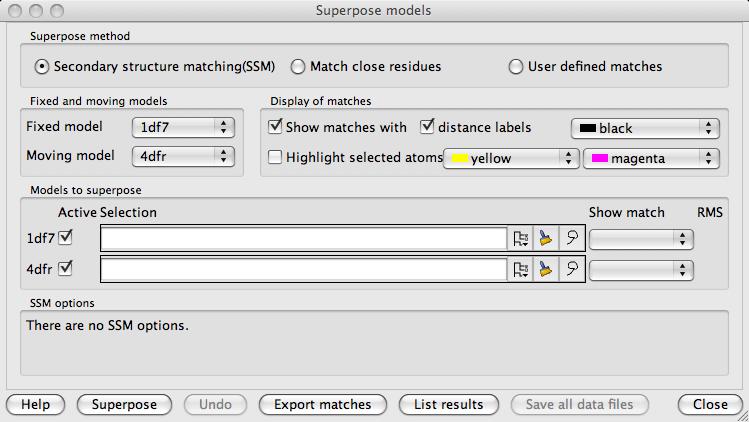Click the lasso pick icon for 1df7
Screen dimensions: 749x422
(572, 238)
